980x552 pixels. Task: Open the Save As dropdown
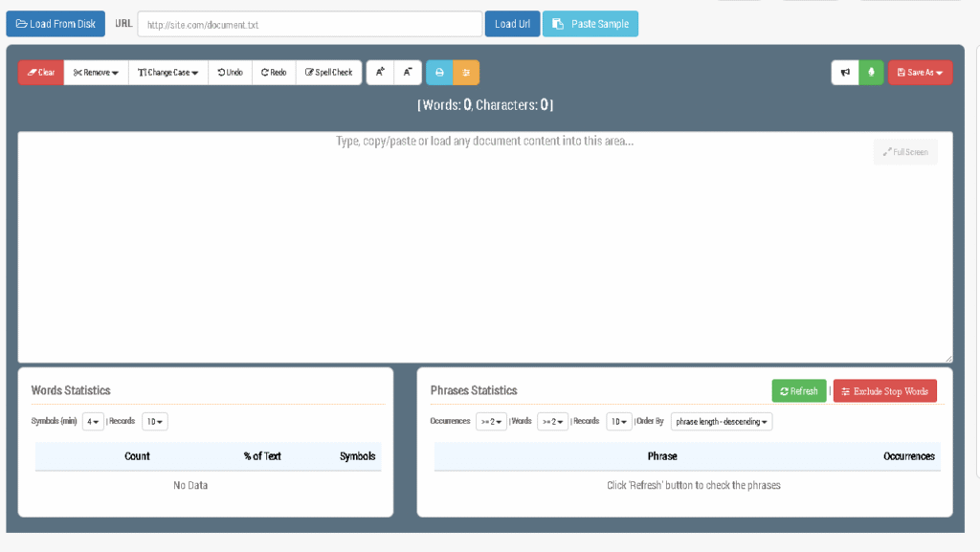(x=920, y=72)
